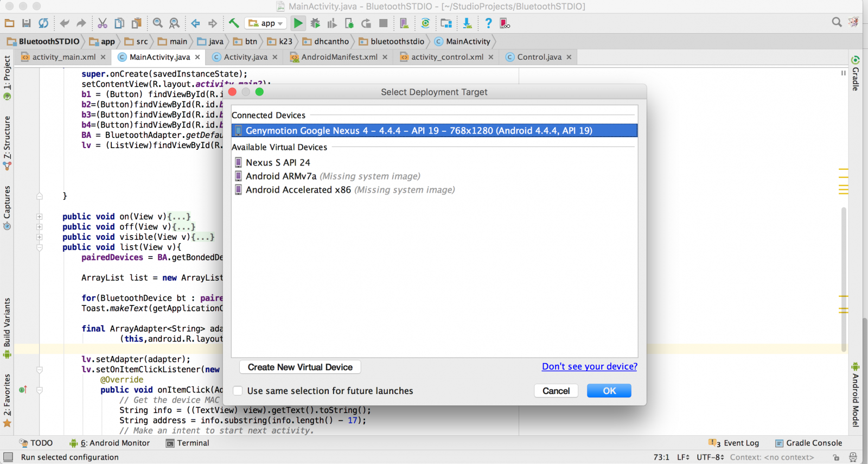The image size is (868, 464).
Task: Select Android Accelerated x86 virtual device
Action: point(434,189)
